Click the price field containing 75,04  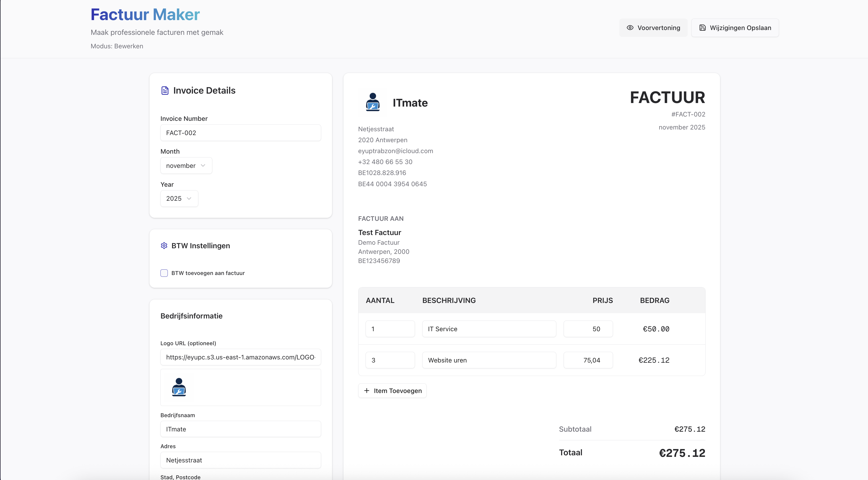[x=588, y=360]
